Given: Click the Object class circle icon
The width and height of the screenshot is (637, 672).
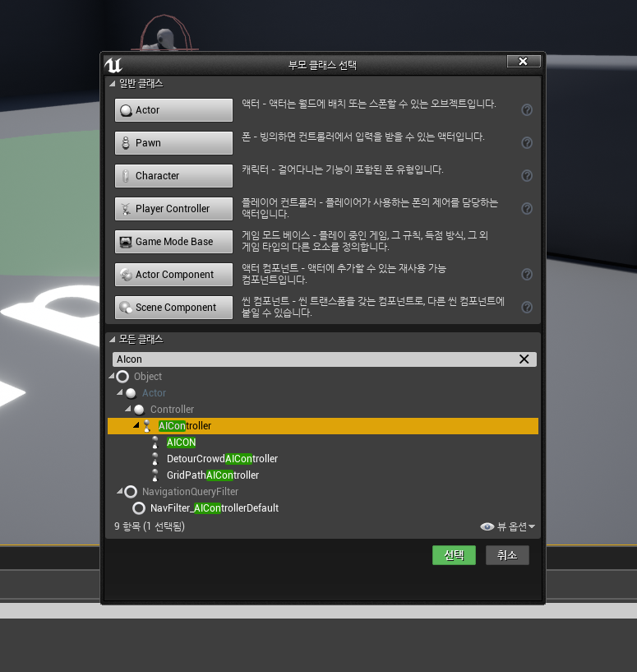Looking at the screenshot, I should click(122, 377).
